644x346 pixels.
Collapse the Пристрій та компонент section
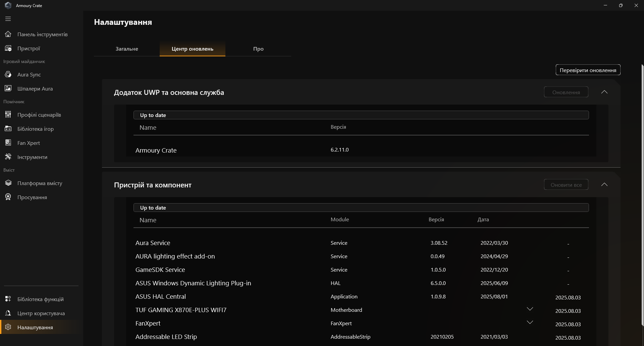coord(604,185)
